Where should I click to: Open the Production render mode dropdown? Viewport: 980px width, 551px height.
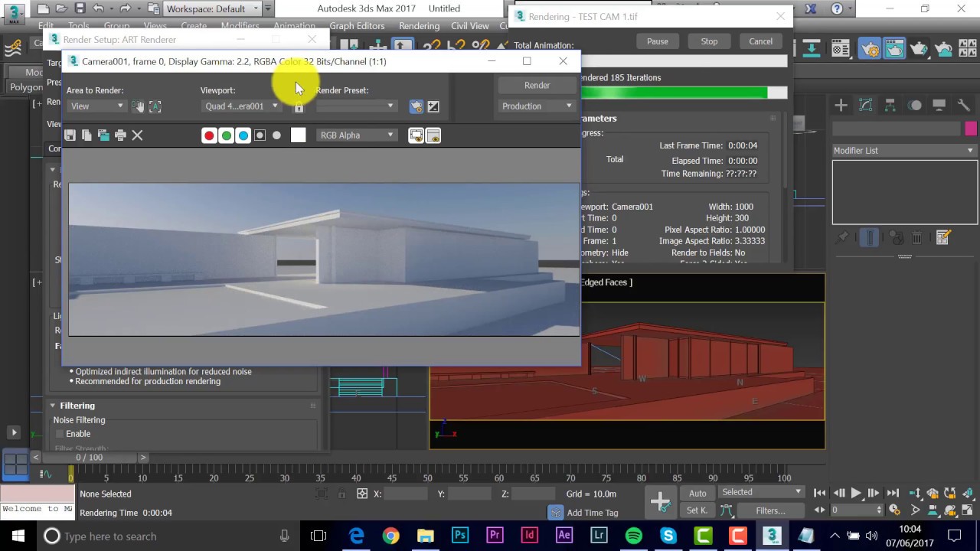tap(537, 106)
